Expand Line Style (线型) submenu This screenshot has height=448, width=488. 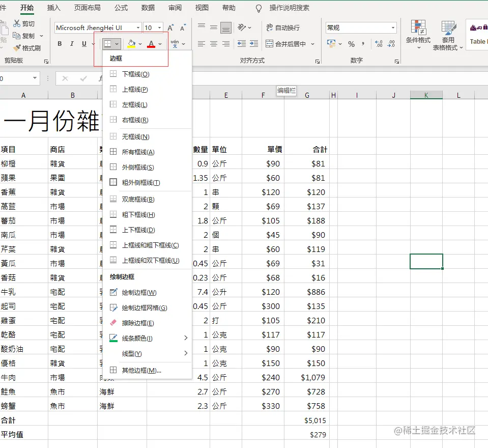pyautogui.click(x=147, y=353)
